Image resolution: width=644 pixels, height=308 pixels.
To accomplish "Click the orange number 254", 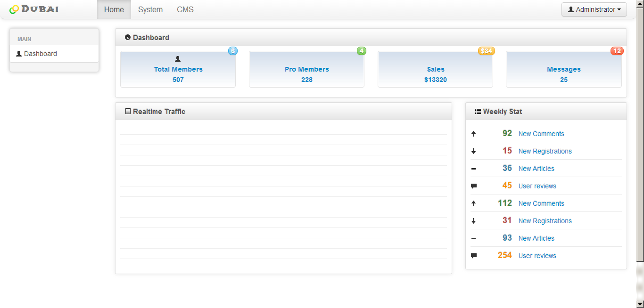I will pos(505,255).
